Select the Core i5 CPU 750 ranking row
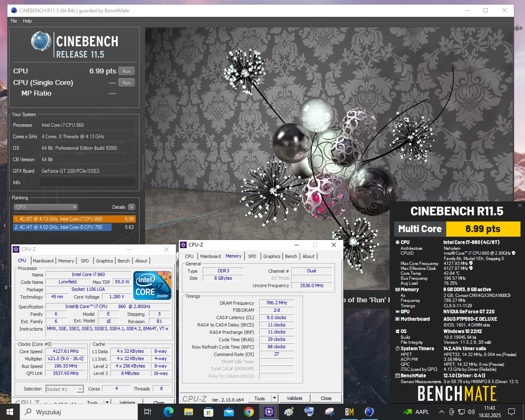The image size is (525, 420). click(x=74, y=227)
